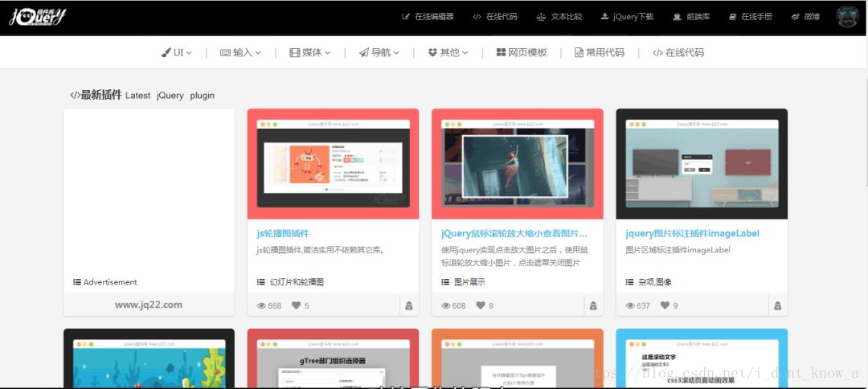868x389 pixels.
Task: Expand the 媒体 dropdown menu
Action: [310, 52]
